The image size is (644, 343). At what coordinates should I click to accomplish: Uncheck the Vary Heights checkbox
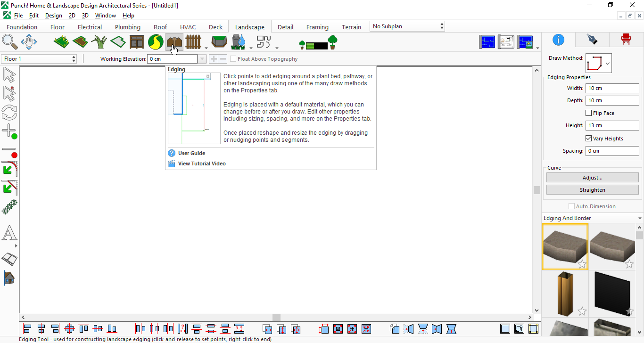[588, 139]
